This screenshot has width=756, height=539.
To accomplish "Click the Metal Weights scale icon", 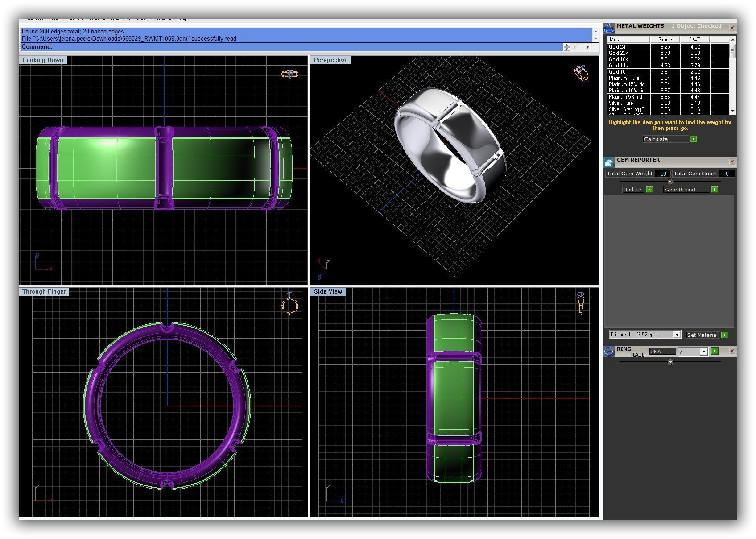I will pyautogui.click(x=609, y=28).
